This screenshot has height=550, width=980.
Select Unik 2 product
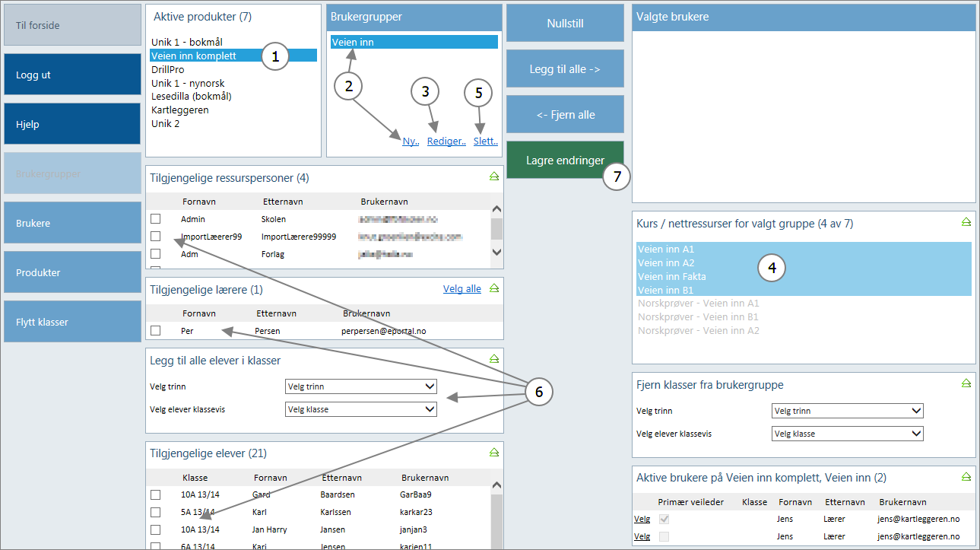233,123
